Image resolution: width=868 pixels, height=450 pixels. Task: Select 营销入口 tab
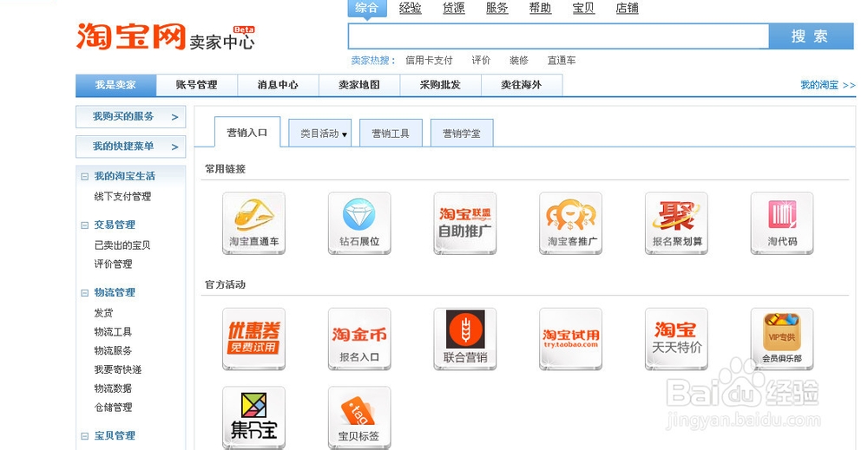coord(247,133)
